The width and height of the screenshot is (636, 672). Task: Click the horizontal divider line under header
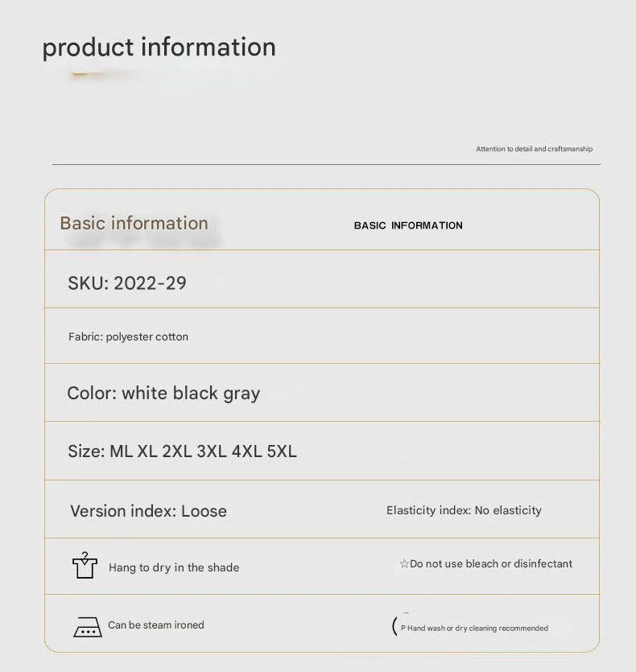tap(326, 164)
